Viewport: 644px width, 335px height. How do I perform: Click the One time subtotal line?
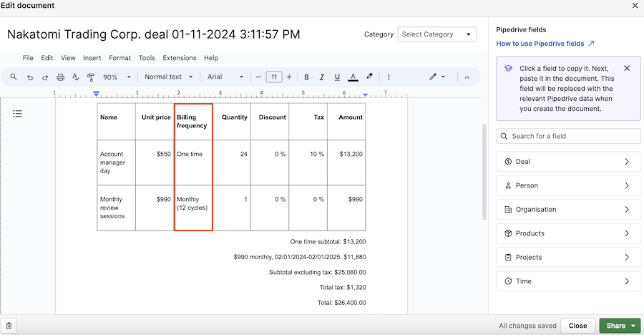[328, 242]
